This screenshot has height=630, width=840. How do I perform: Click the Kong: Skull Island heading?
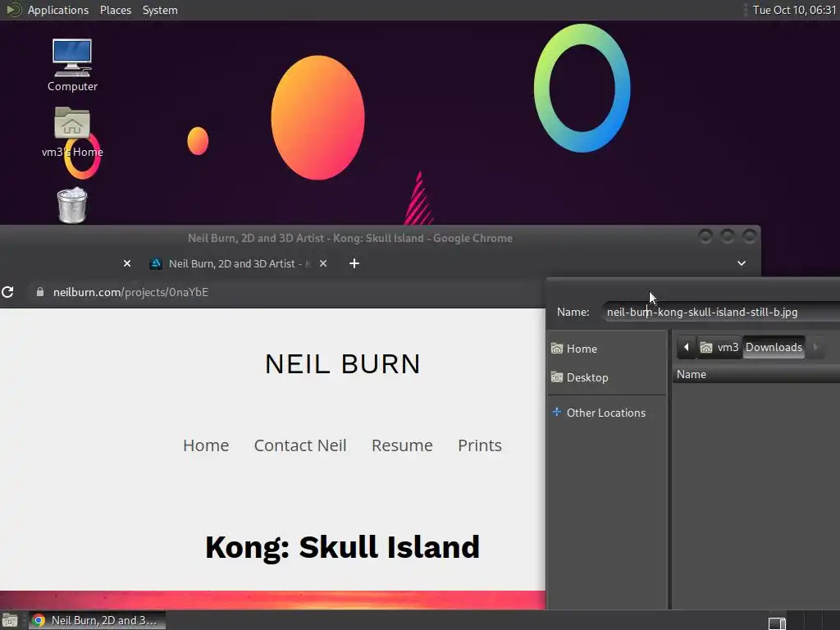(342, 547)
